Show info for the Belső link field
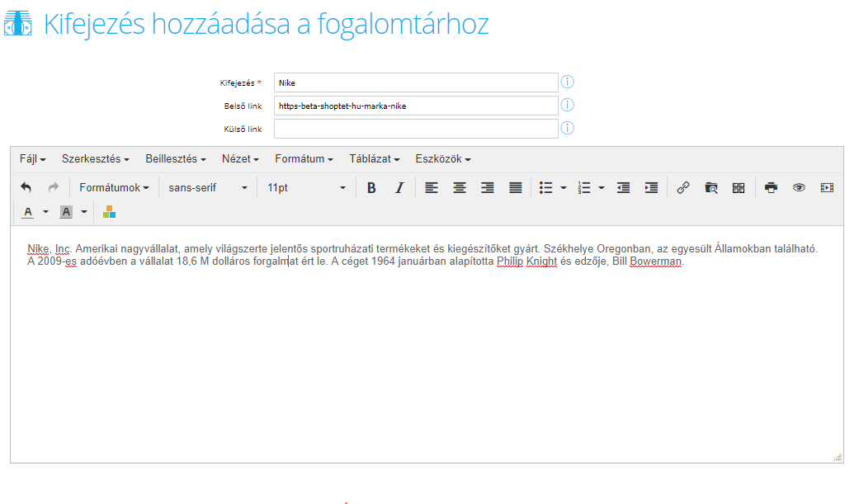 pos(568,106)
